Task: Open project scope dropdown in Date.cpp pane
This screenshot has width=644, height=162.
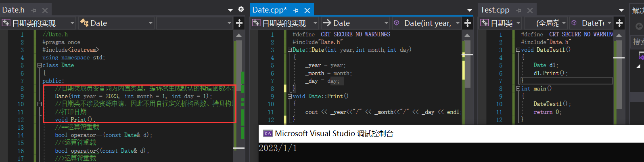Action: tap(285, 23)
